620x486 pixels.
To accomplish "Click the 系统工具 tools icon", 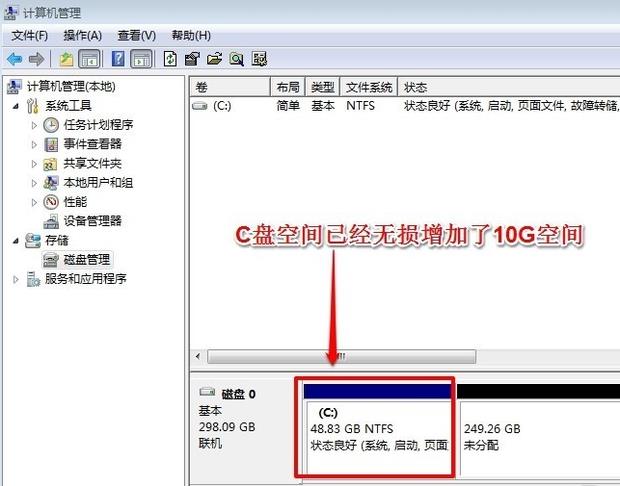I will pyautogui.click(x=33, y=106).
